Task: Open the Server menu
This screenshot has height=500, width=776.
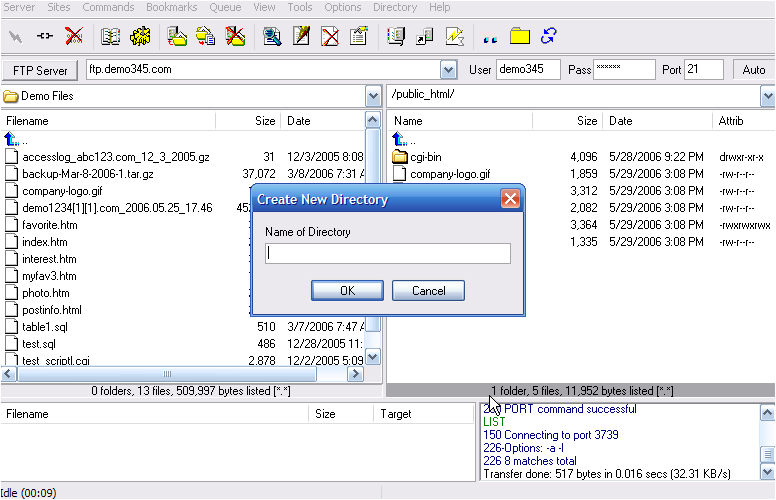Action: coord(19,7)
